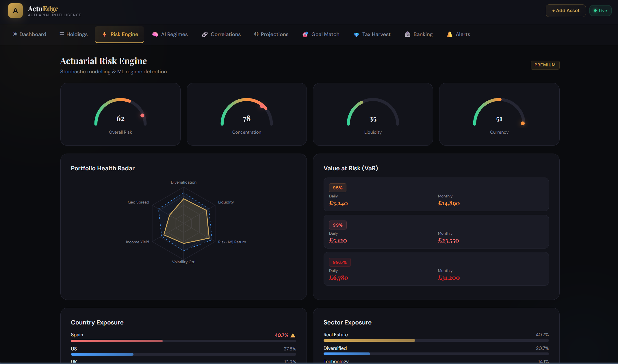Image resolution: width=618 pixels, height=364 pixels.
Task: Click the lightning bolt Risk Engine icon
Action: click(x=104, y=34)
